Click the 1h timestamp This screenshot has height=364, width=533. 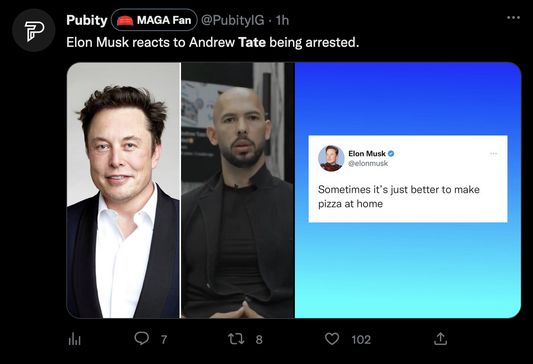[x=282, y=20]
